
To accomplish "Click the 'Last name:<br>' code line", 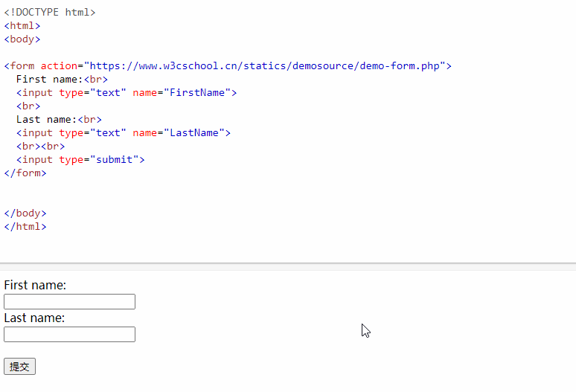I will [x=59, y=120].
